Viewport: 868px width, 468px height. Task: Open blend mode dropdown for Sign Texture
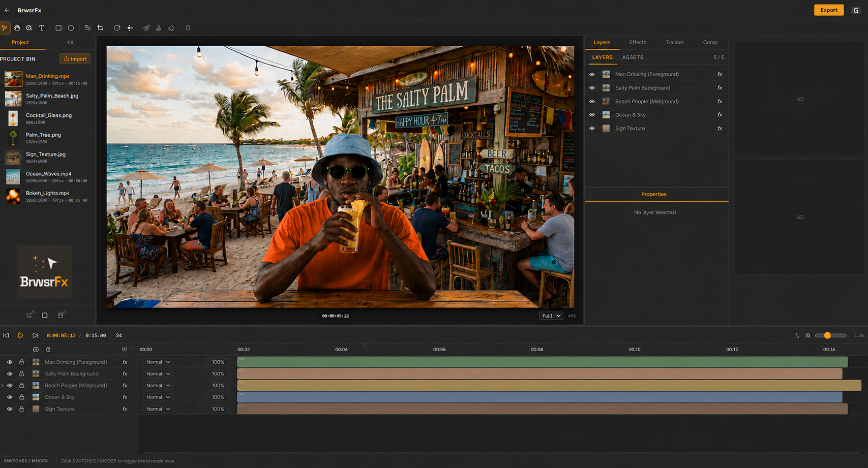[x=158, y=409]
